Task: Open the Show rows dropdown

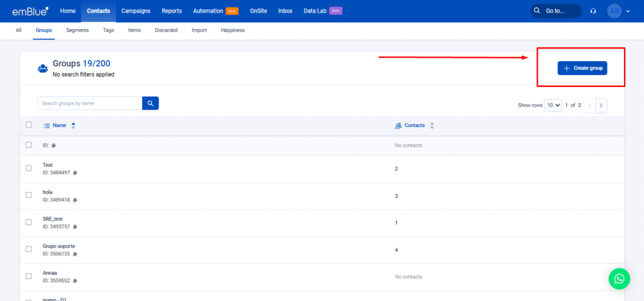Action: click(x=553, y=105)
